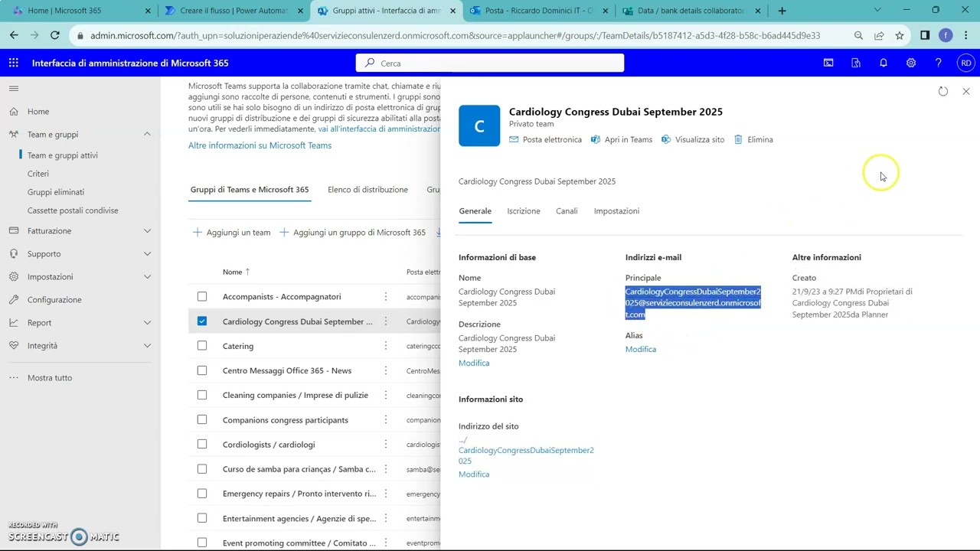Refresh the team details panel
This screenshot has width=980, height=551.
click(x=943, y=91)
